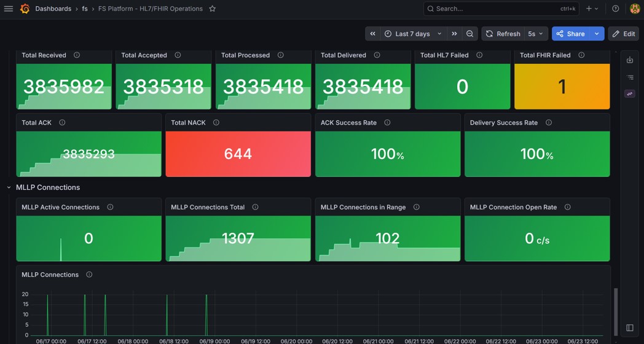644x344 pixels.
Task: Collapse the MLLP Connections row
Action: [x=9, y=187]
